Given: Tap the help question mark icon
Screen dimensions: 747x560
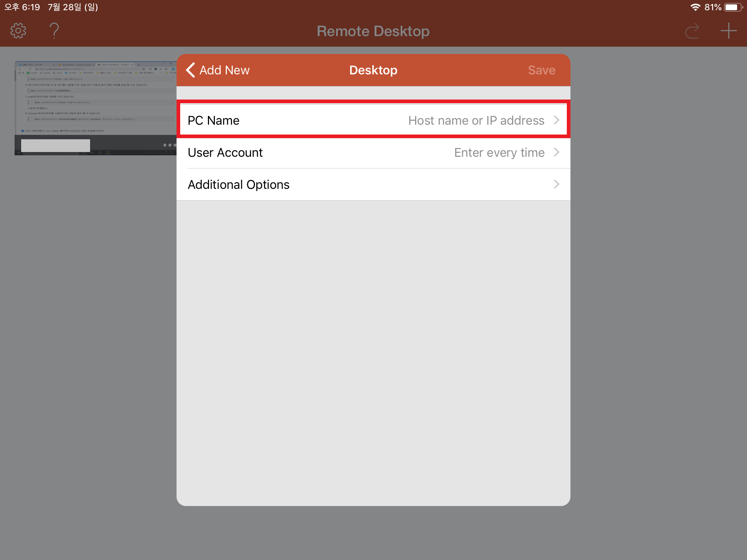Looking at the screenshot, I should click(54, 31).
